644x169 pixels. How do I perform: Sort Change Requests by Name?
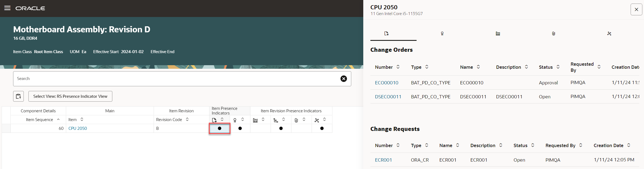click(458, 145)
